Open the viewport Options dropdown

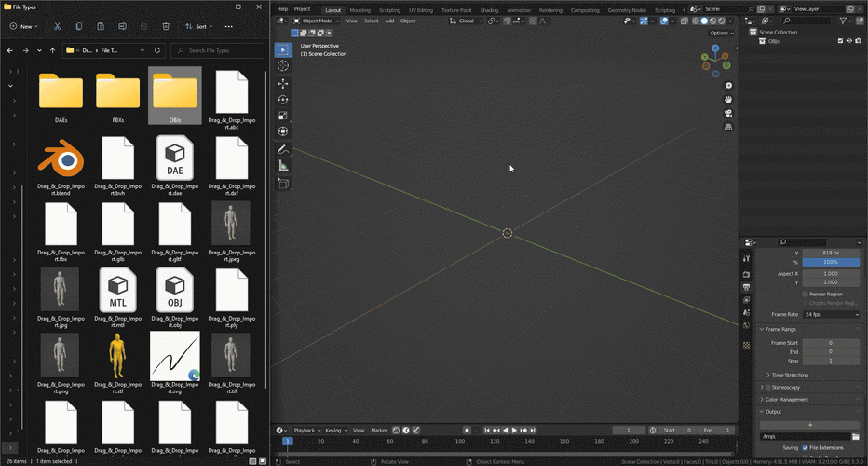tap(722, 34)
